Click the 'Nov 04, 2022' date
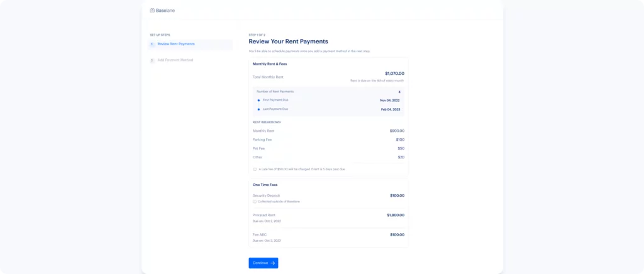 pos(390,101)
